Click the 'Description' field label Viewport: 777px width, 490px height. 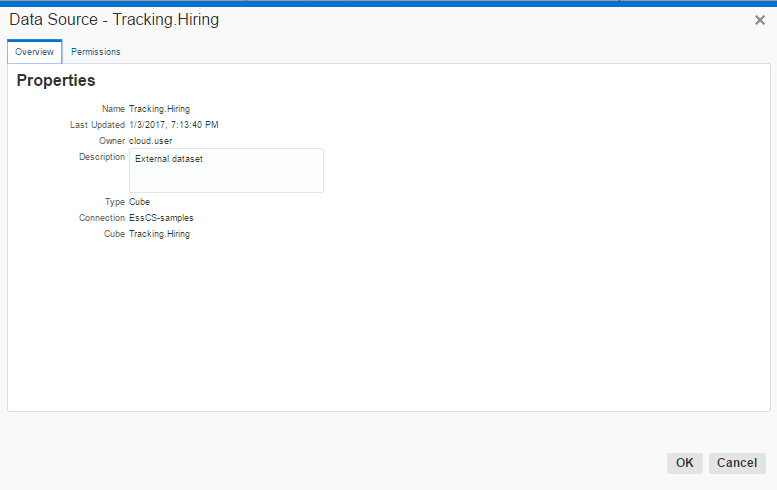[x=101, y=157]
